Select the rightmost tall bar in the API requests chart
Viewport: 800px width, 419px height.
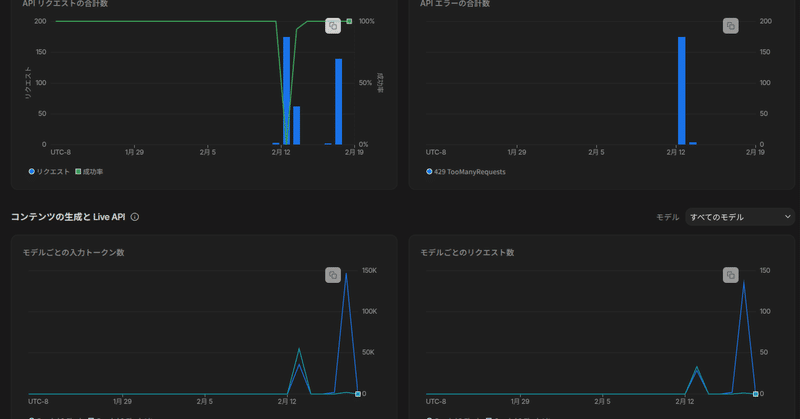(x=339, y=102)
